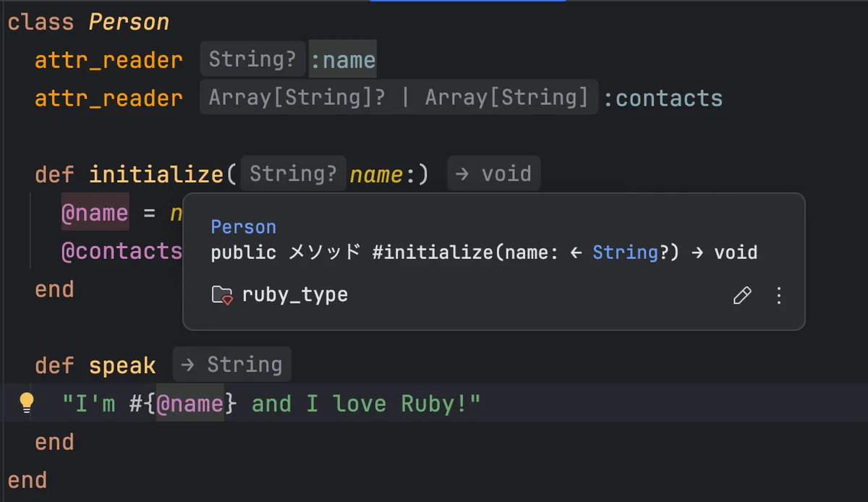The image size is (868, 502).
Task: Click the initialize method name
Action: [x=156, y=174]
